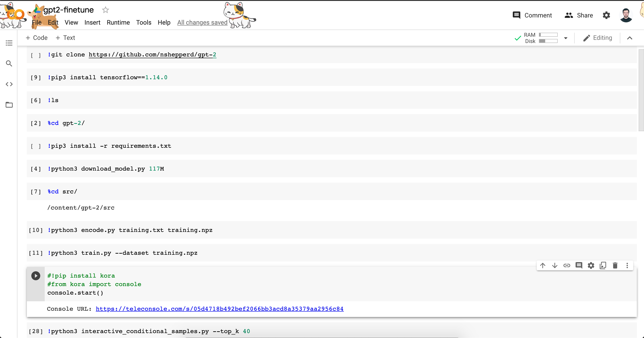Open the Runtime menu
644x338 pixels.
pos(118,23)
